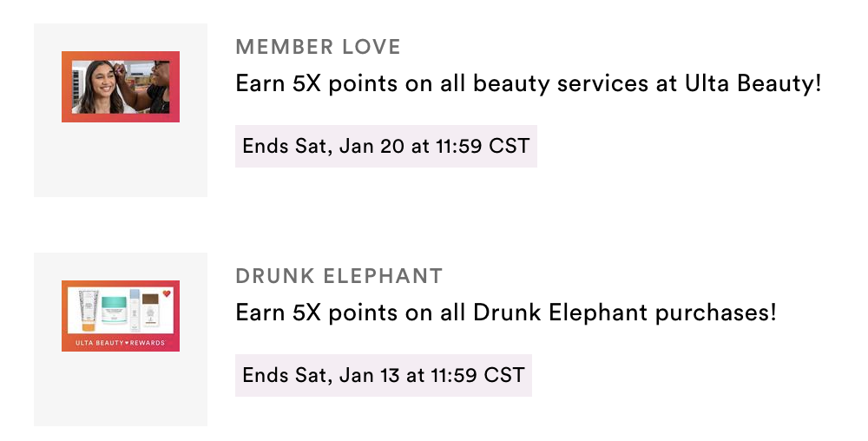
Task: Click the orange-capped tube product image
Action: [89, 311]
